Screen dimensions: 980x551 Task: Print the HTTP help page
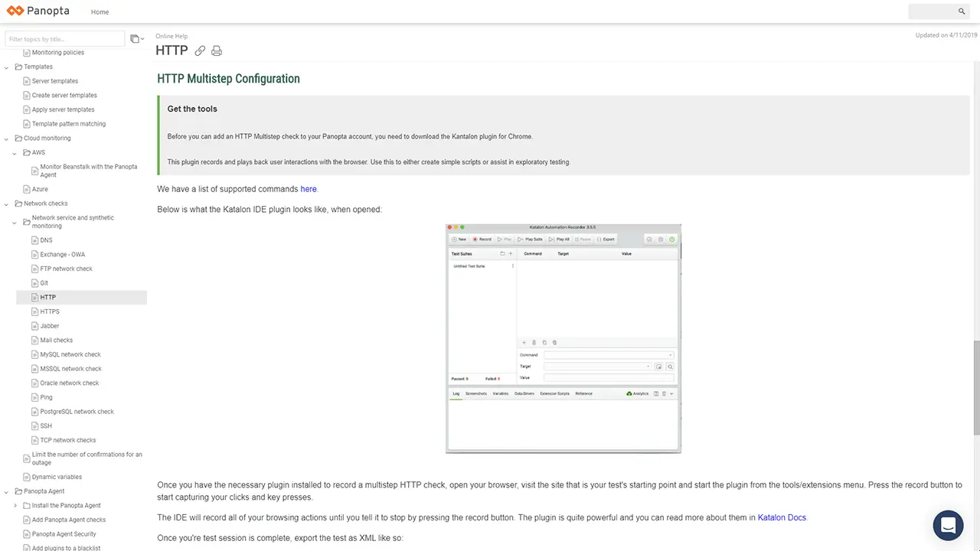click(217, 51)
